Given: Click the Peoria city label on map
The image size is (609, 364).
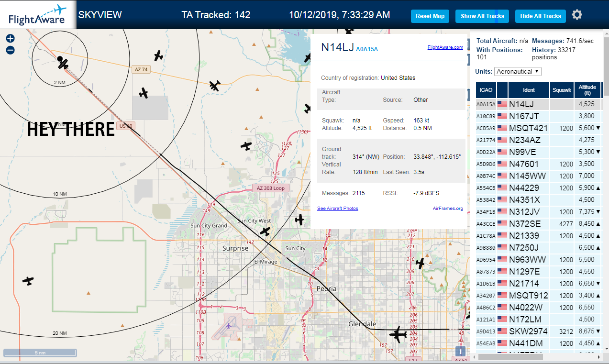Looking at the screenshot, I should click(327, 288).
